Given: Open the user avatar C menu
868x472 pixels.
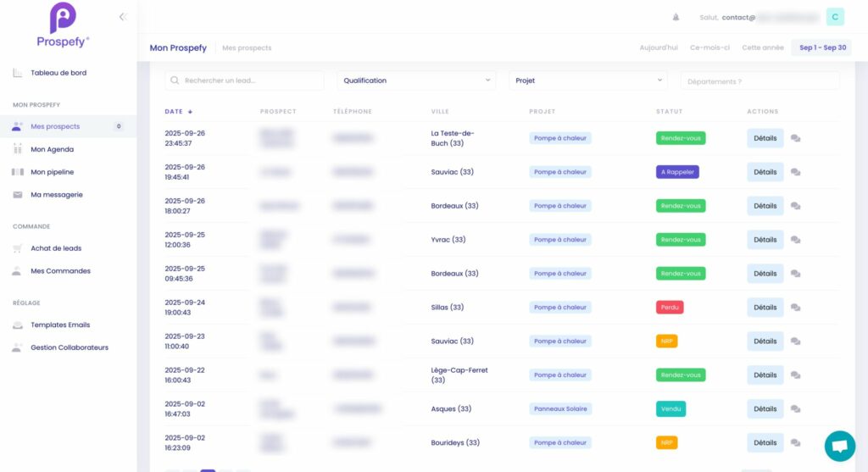Looking at the screenshot, I should point(835,17).
